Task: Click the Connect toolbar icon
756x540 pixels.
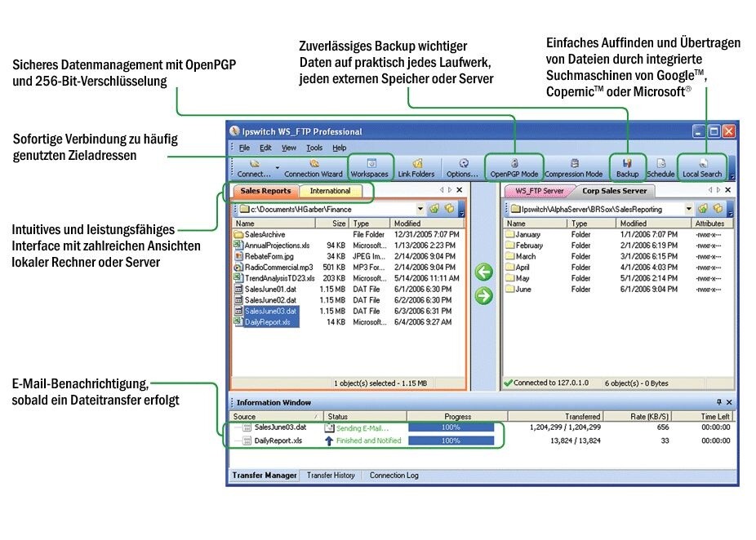Action: (x=254, y=168)
